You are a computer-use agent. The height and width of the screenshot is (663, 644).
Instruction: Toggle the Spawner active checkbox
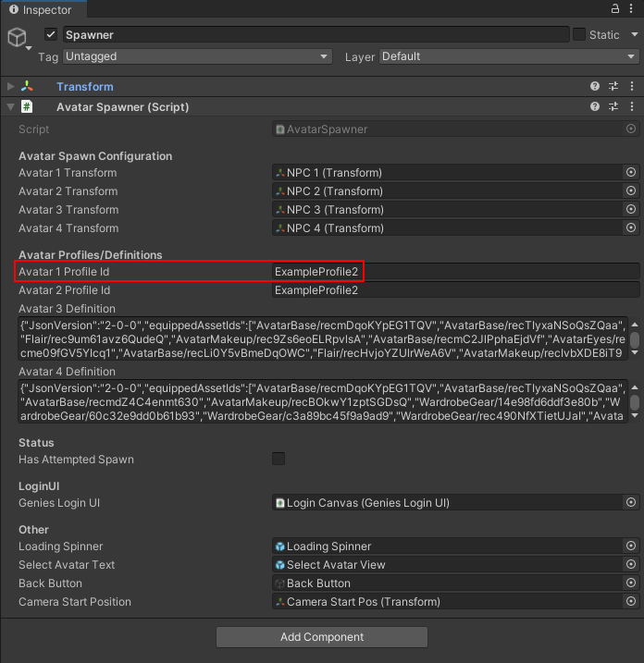pos(51,35)
